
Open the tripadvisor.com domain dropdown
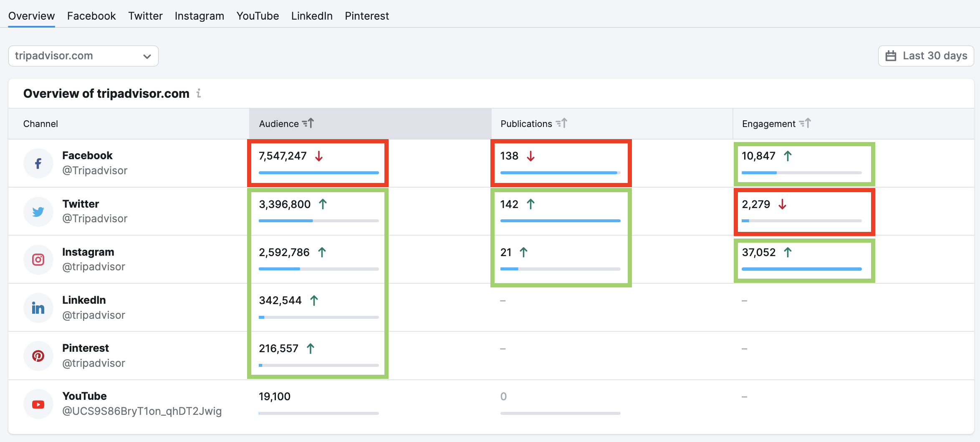83,56
